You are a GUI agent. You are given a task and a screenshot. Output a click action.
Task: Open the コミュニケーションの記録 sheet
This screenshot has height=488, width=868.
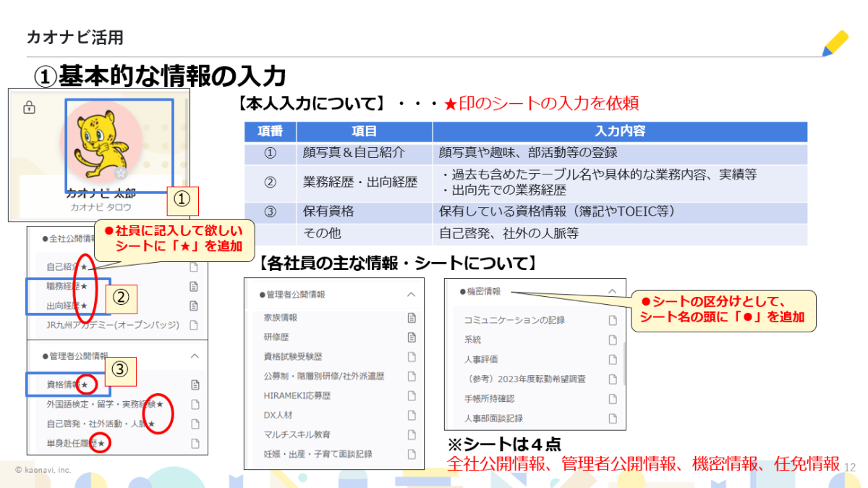point(514,320)
